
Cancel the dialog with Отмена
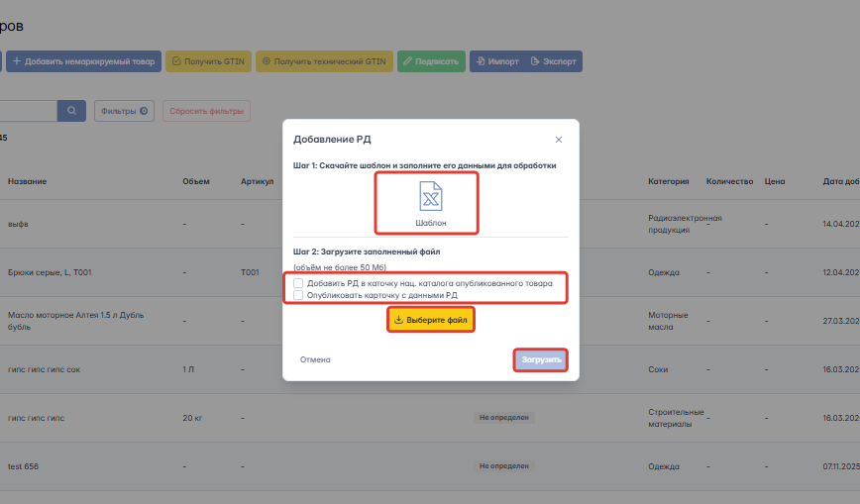point(315,359)
